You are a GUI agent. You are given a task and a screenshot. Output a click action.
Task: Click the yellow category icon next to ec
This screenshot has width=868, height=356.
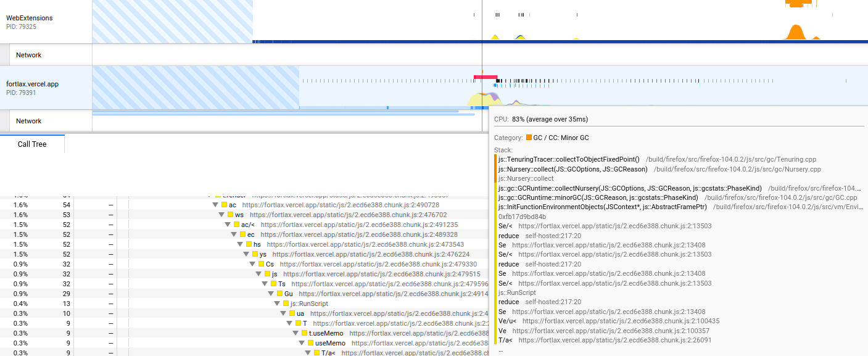(x=243, y=234)
